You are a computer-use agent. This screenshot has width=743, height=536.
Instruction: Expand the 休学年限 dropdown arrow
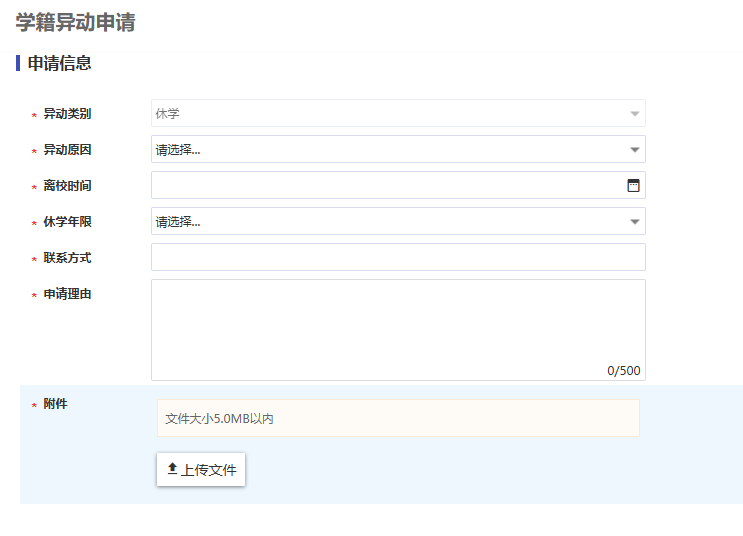pos(634,222)
